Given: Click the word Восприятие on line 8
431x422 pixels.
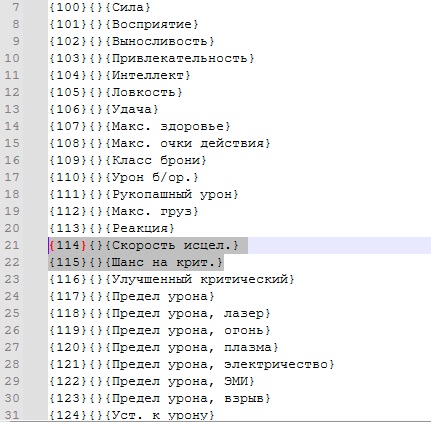Looking at the screenshot, I should (152, 24).
